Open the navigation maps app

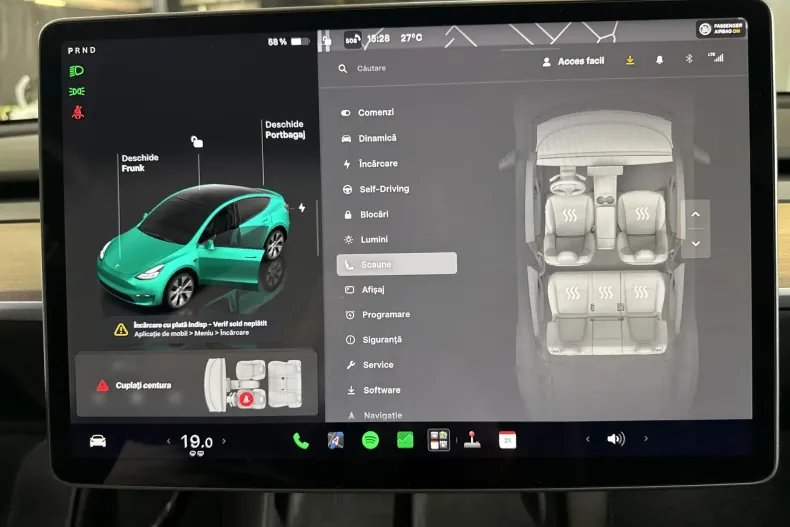[x=336, y=440]
